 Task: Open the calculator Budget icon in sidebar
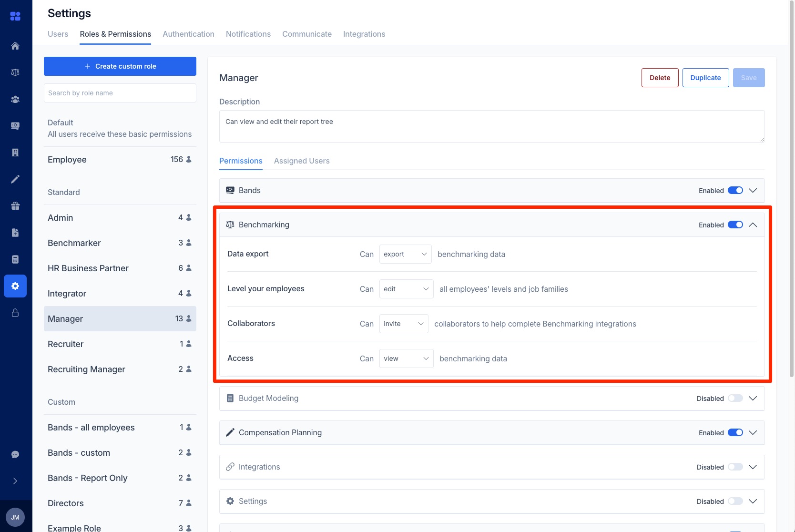coord(15,259)
